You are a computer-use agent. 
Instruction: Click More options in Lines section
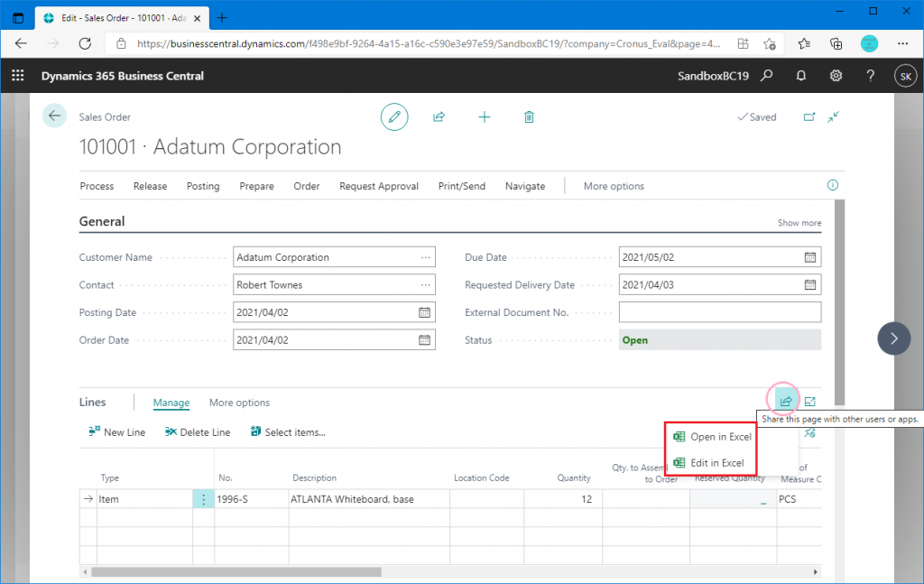pos(239,403)
